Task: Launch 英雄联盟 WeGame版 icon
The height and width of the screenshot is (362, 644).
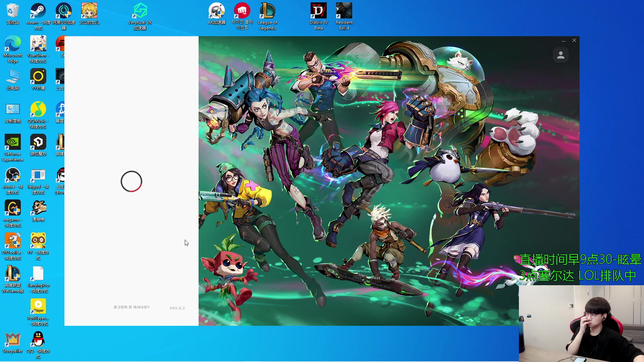Action: pyautogui.click(x=13, y=279)
